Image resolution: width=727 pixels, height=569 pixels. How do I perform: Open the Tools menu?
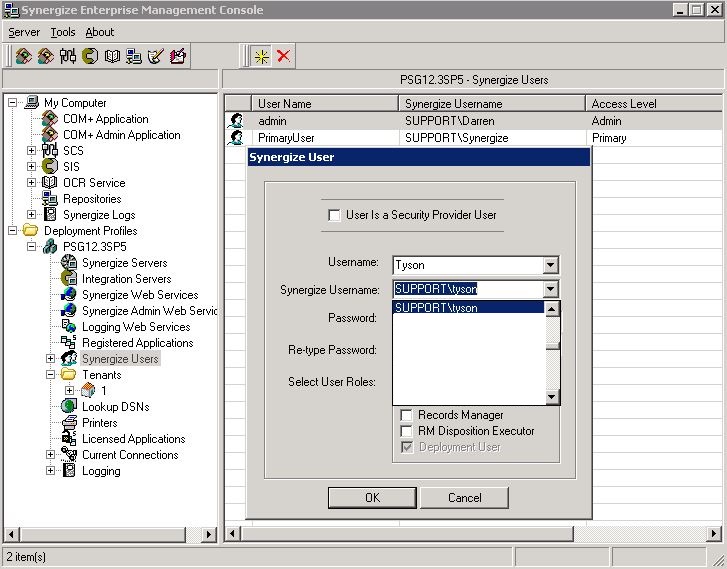[63, 32]
